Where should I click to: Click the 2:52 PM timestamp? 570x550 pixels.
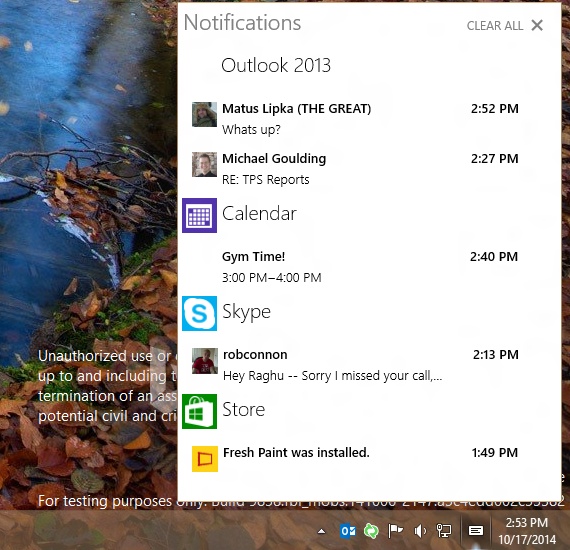[x=494, y=109]
